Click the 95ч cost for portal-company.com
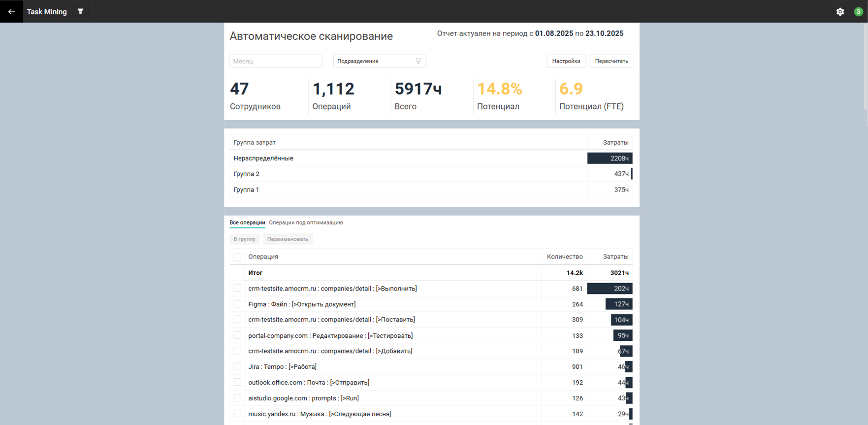Viewport: 868px width, 425px height. 623,335
